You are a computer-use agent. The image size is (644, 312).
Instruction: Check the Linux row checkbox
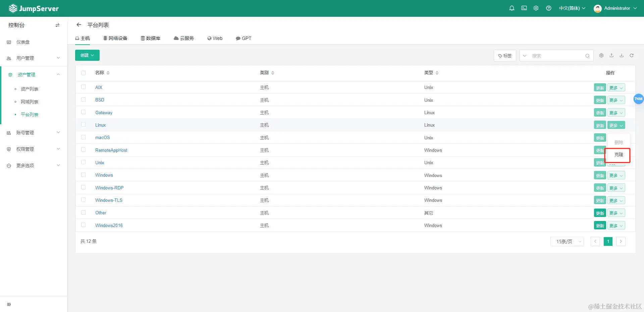pyautogui.click(x=84, y=125)
